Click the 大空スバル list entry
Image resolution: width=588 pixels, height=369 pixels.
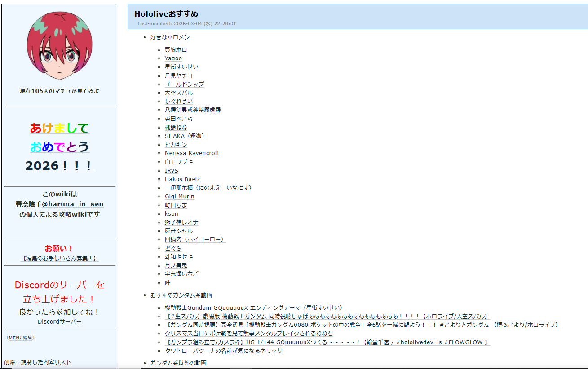click(x=178, y=93)
